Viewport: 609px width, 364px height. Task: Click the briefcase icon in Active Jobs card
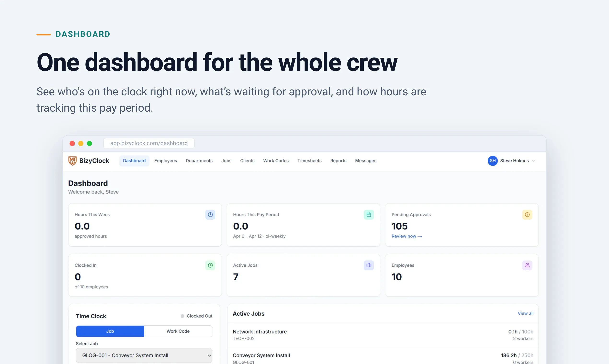369,265
